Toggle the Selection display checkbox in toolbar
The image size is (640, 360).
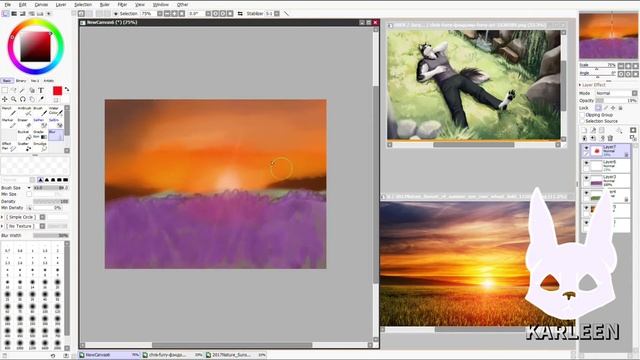pos(116,13)
